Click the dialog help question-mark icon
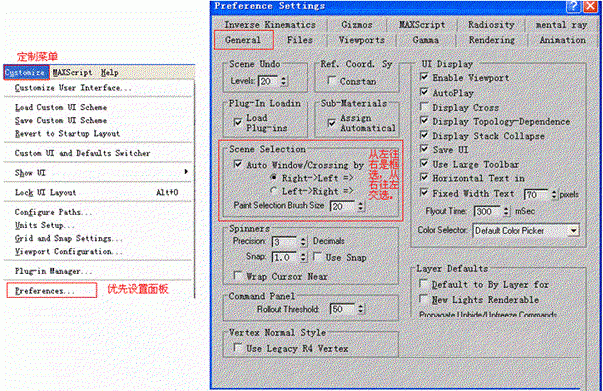 (x=573, y=6)
